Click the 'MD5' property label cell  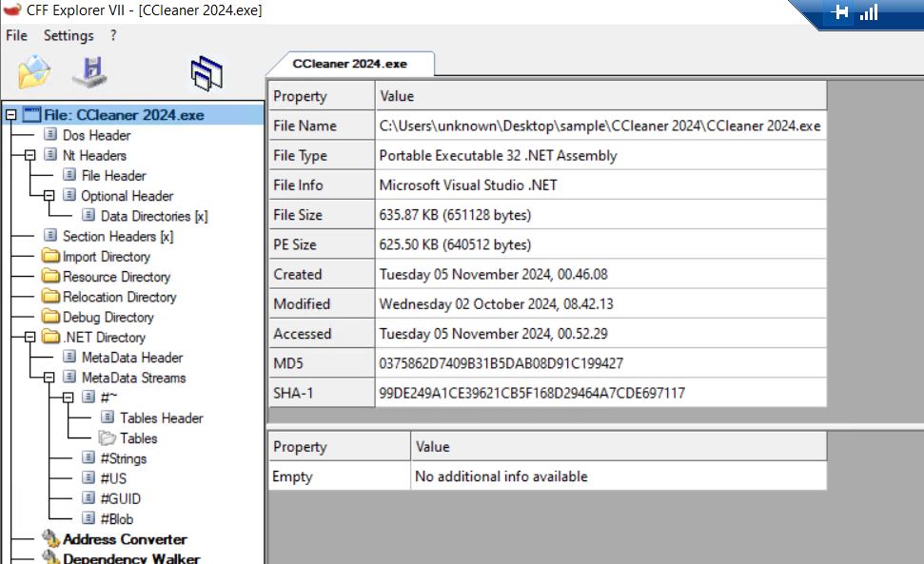click(322, 363)
